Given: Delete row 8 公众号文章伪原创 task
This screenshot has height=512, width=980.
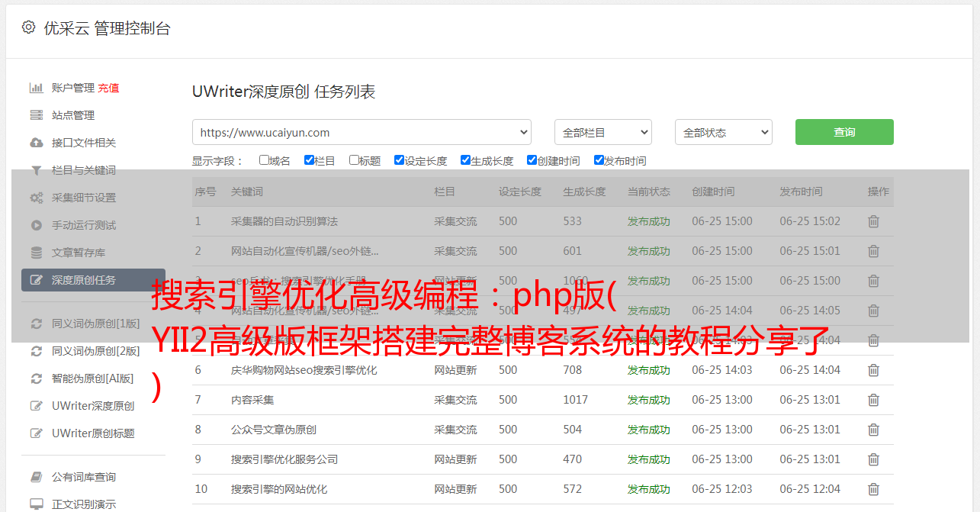Looking at the screenshot, I should (874, 430).
